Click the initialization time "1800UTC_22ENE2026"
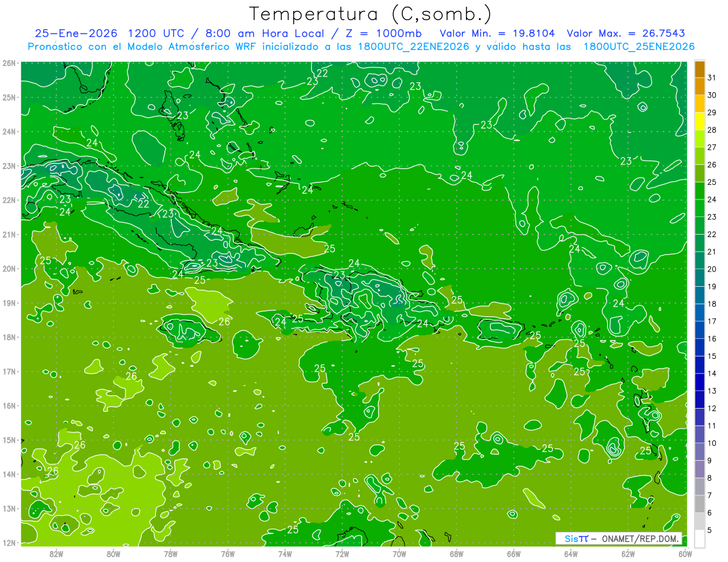This screenshot has width=728, height=562. coord(414,47)
